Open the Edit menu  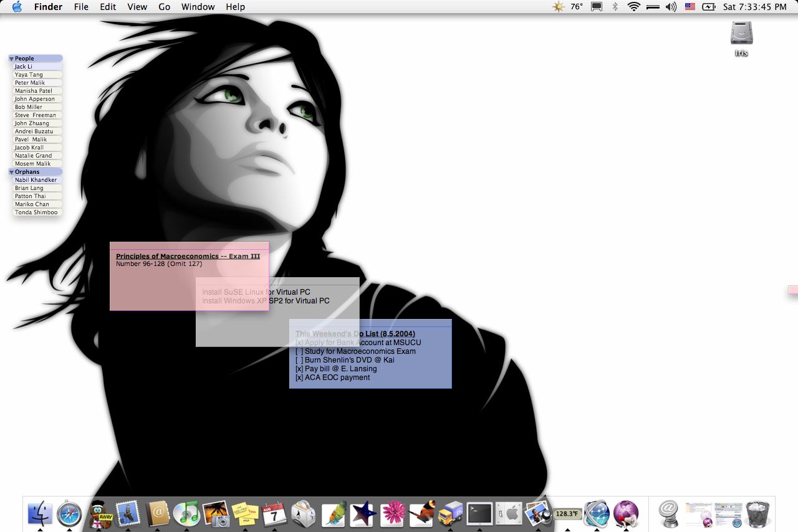tap(108, 7)
